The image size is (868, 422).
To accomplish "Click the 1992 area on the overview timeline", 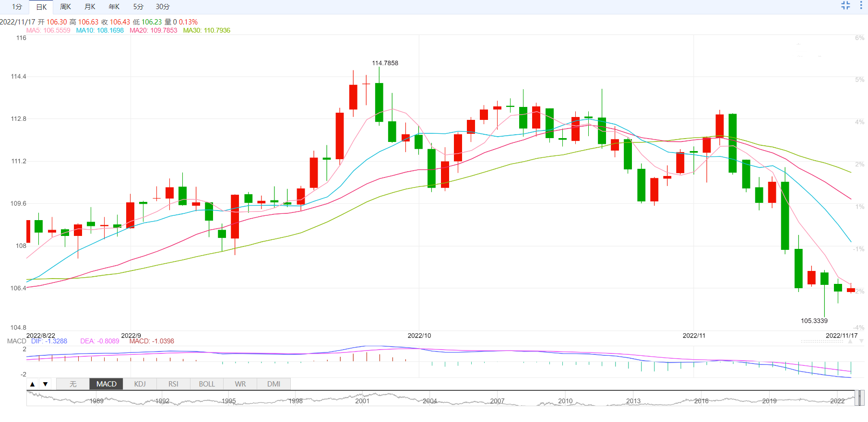I will click(x=162, y=401).
